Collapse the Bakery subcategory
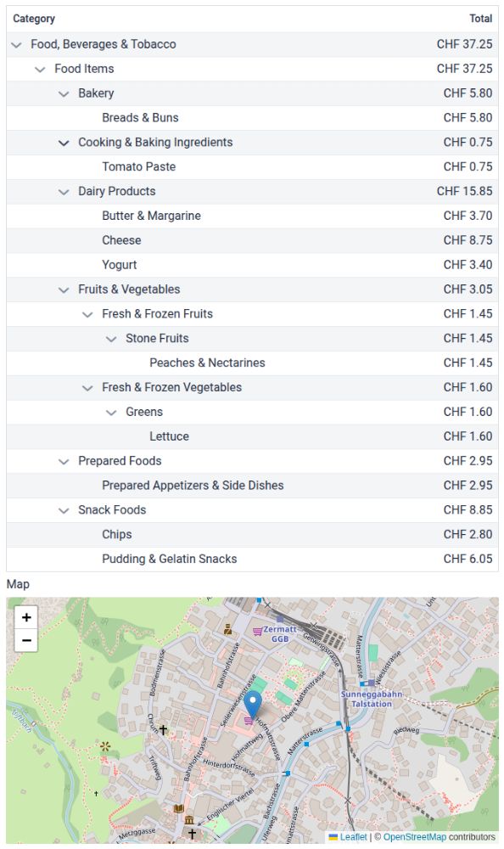This screenshot has width=504, height=849. tap(64, 93)
